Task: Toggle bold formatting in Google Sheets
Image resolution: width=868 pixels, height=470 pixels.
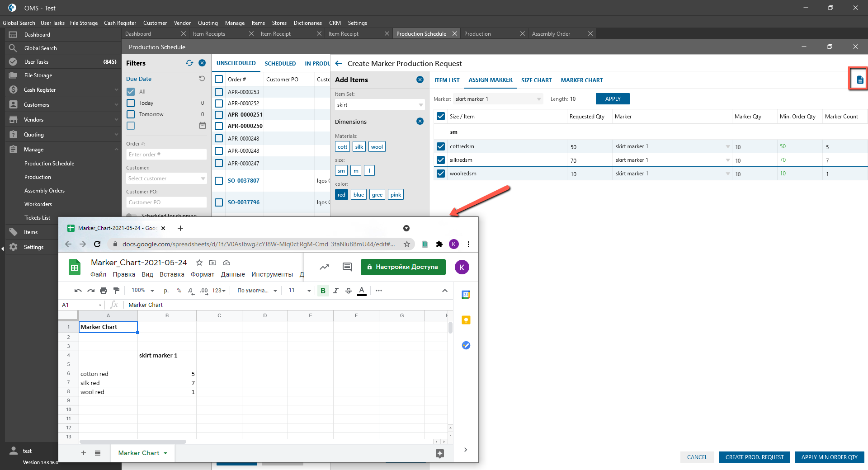Action: (x=323, y=291)
